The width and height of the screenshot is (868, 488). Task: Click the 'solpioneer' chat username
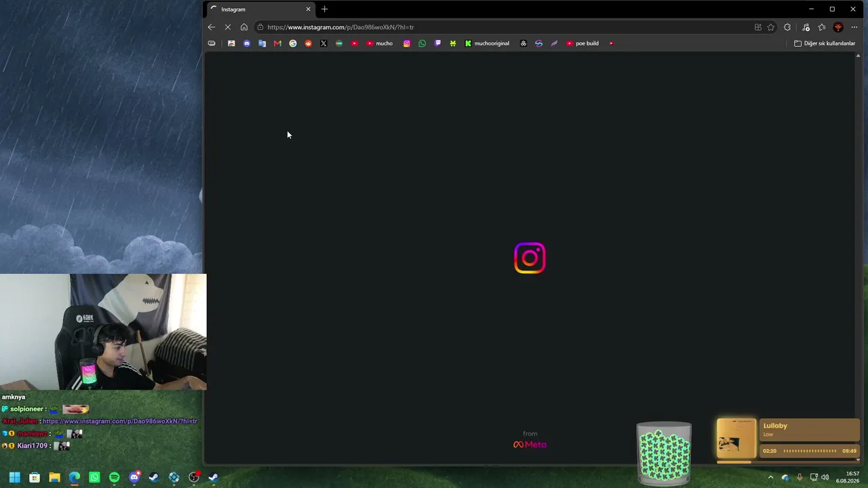pyautogui.click(x=27, y=409)
